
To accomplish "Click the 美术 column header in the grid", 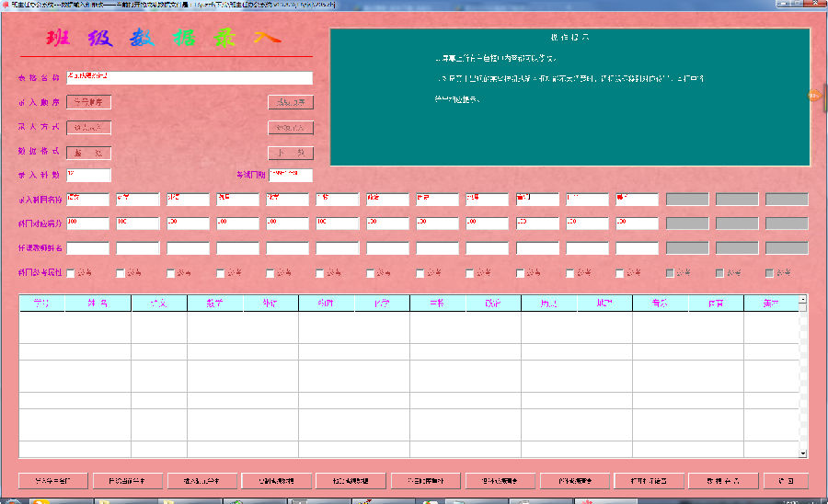I will point(771,304).
